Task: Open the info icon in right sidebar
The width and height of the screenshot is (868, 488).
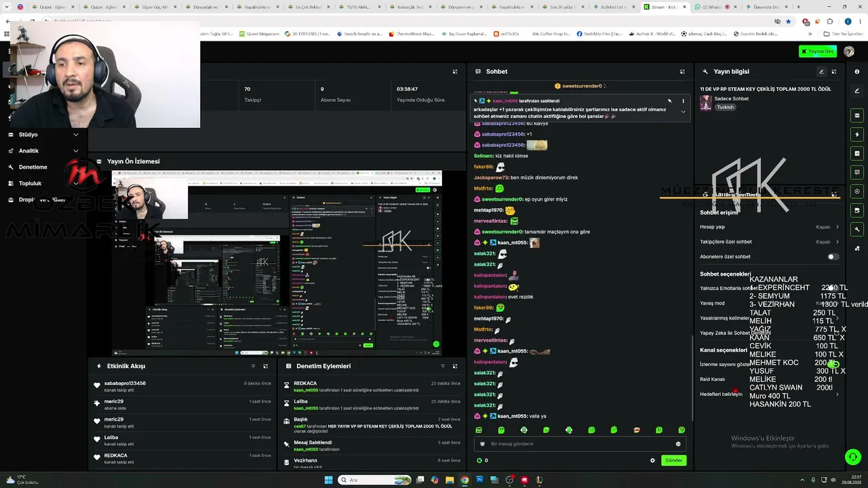Action: 857,71
